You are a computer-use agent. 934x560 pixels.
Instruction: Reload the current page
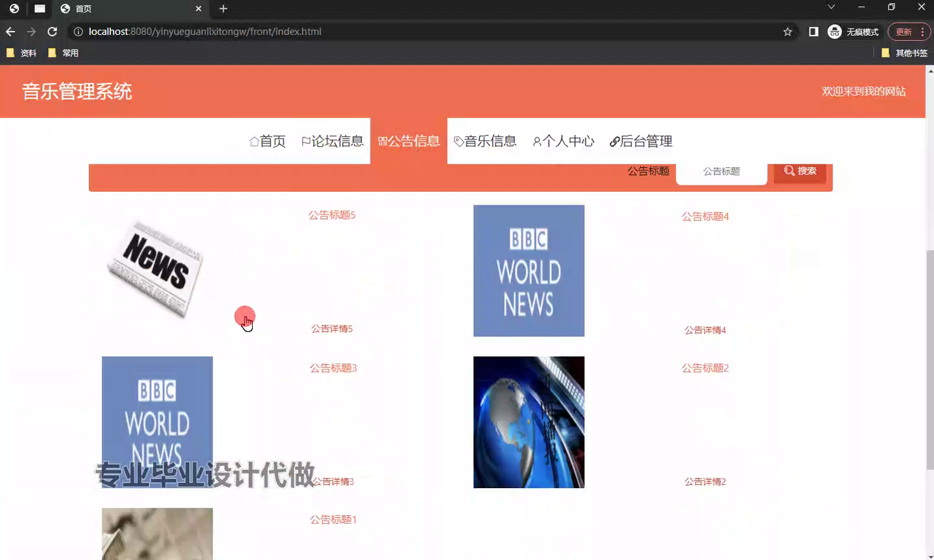pos(53,32)
